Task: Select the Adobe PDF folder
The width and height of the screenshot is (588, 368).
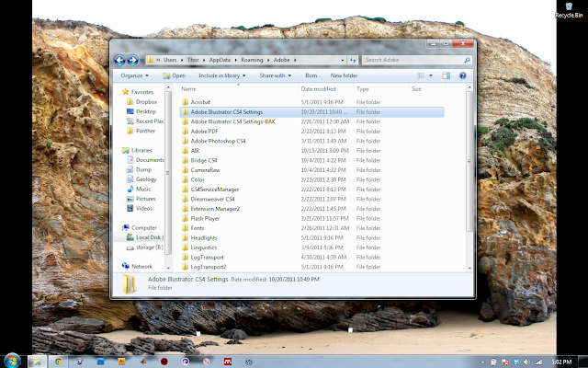Action: click(204, 132)
